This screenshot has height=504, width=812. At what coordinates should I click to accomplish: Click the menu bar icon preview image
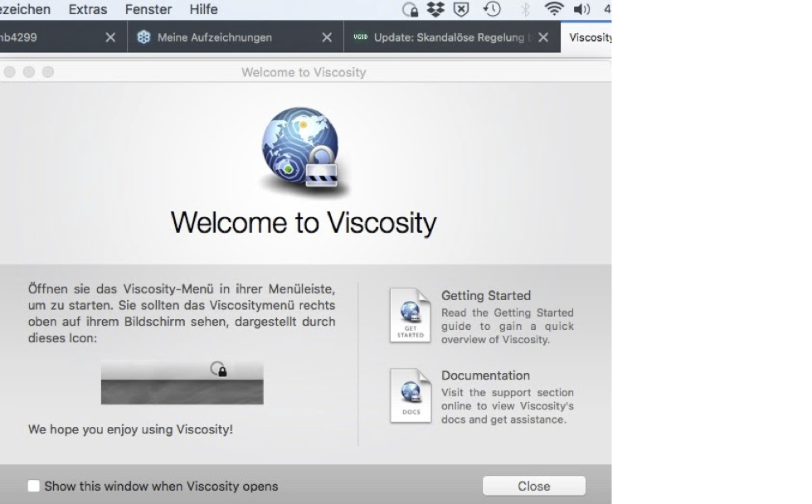(182, 382)
